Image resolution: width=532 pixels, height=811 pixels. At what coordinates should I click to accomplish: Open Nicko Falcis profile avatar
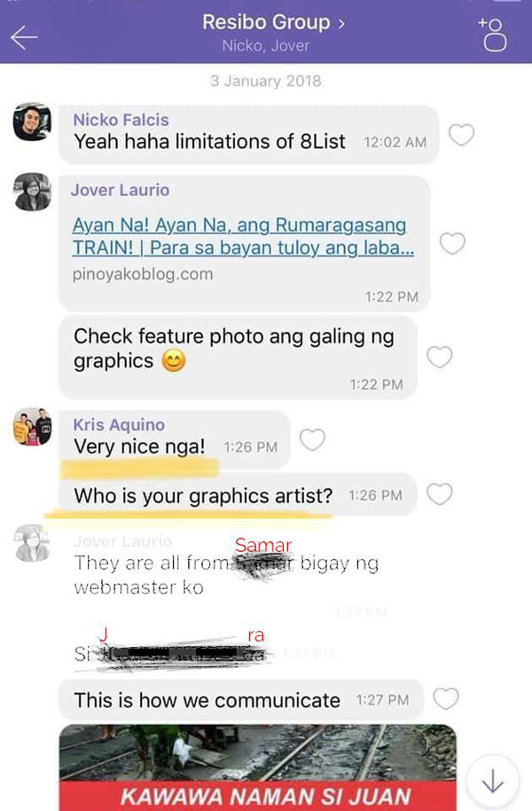coord(32,122)
